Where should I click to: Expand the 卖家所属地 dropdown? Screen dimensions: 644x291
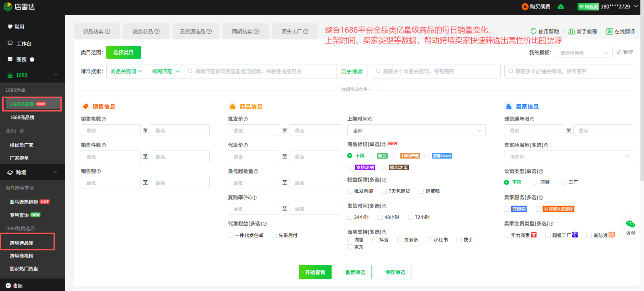pos(568,157)
